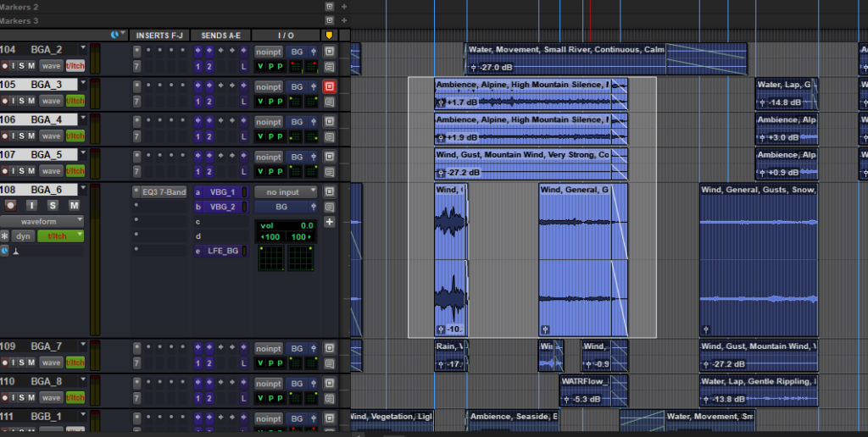Click the dyn button on BGA_6

pyautogui.click(x=23, y=236)
